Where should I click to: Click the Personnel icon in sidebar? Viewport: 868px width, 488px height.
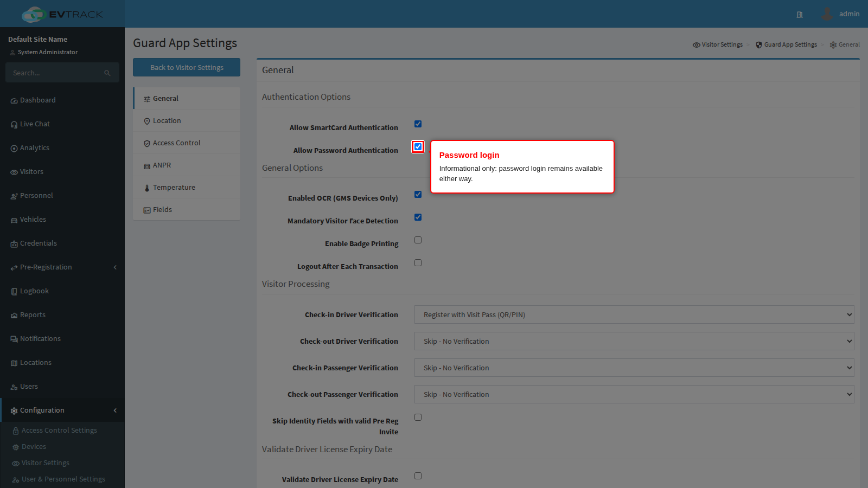click(x=14, y=196)
